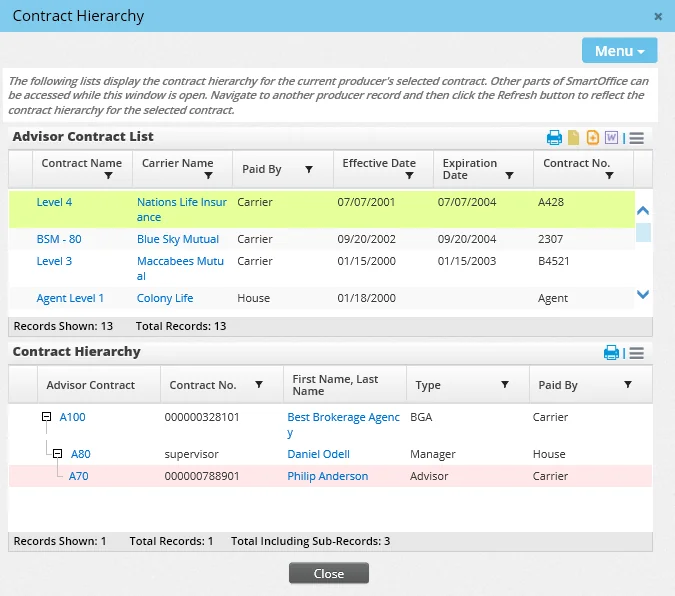675x596 pixels.
Task: Open the Effective Date column filter
Action: pyautogui.click(x=409, y=175)
